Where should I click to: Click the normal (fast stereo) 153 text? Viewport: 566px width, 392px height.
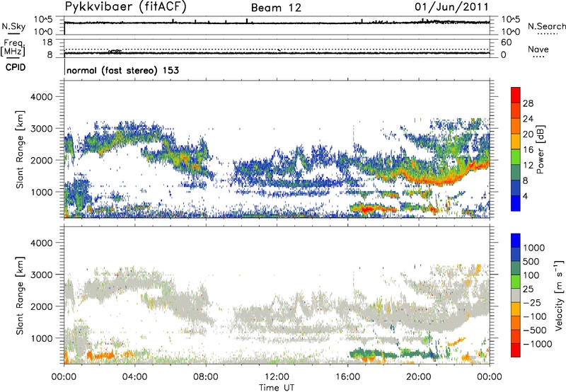(x=122, y=70)
